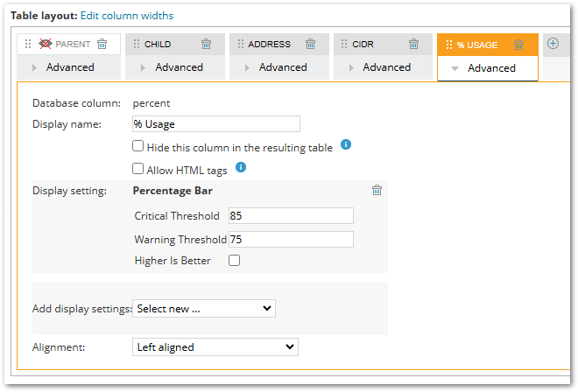Delete the CHILD column

pyautogui.click(x=207, y=45)
